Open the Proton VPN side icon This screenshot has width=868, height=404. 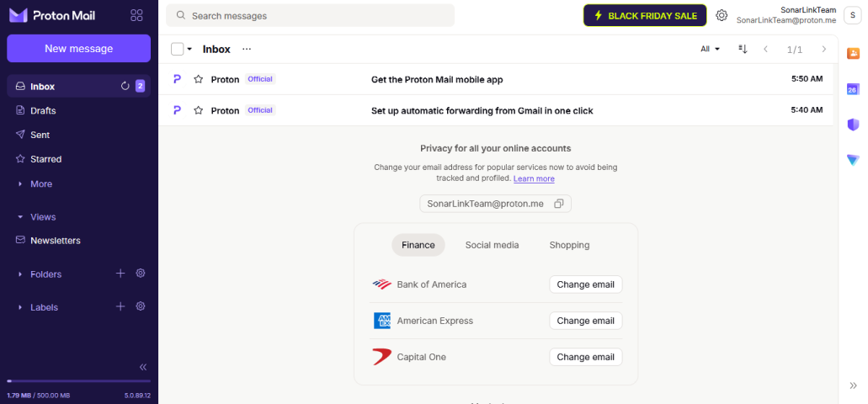tap(853, 160)
